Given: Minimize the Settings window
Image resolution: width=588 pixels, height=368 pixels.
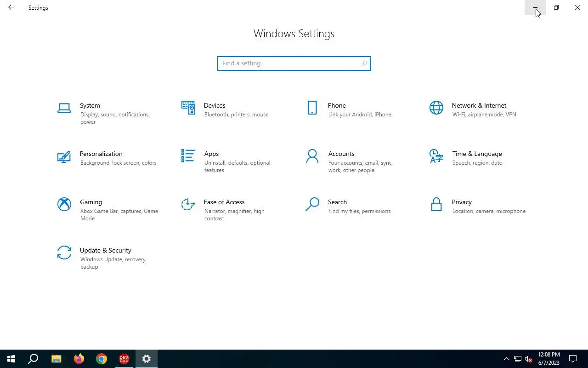Looking at the screenshot, I should (x=535, y=7).
